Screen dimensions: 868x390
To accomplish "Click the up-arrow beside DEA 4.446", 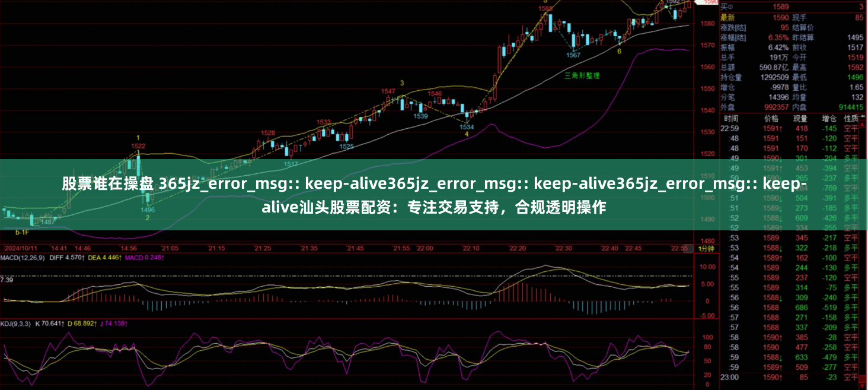I will pos(120,258).
